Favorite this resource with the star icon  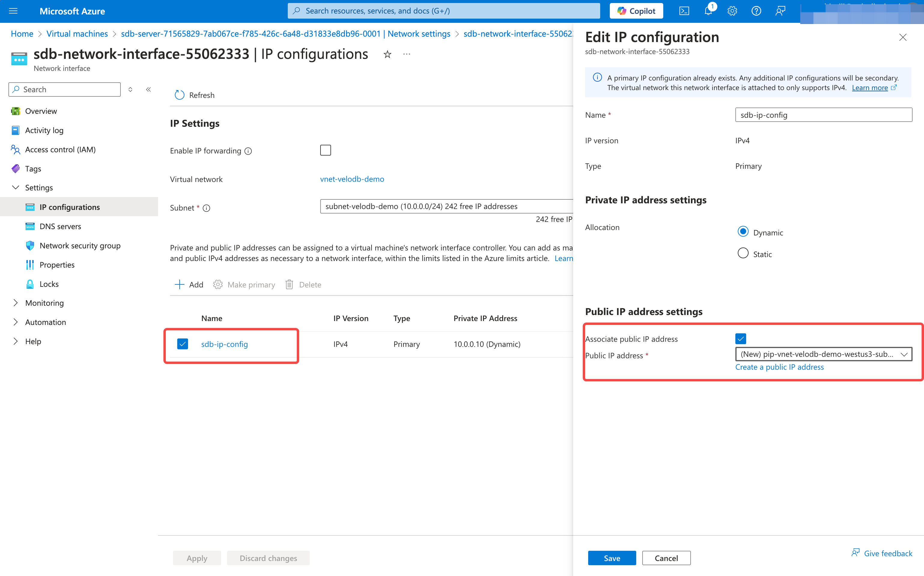(387, 54)
